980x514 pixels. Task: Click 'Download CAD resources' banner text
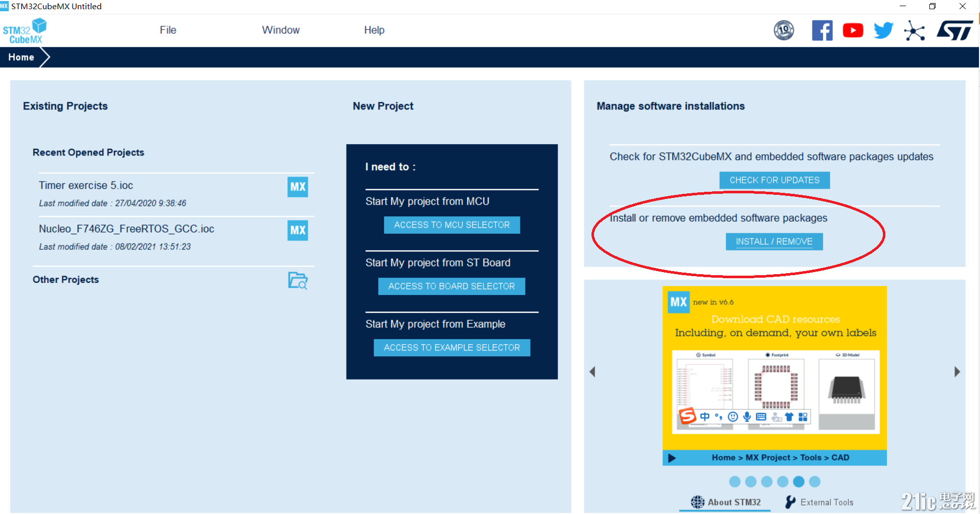(776, 319)
